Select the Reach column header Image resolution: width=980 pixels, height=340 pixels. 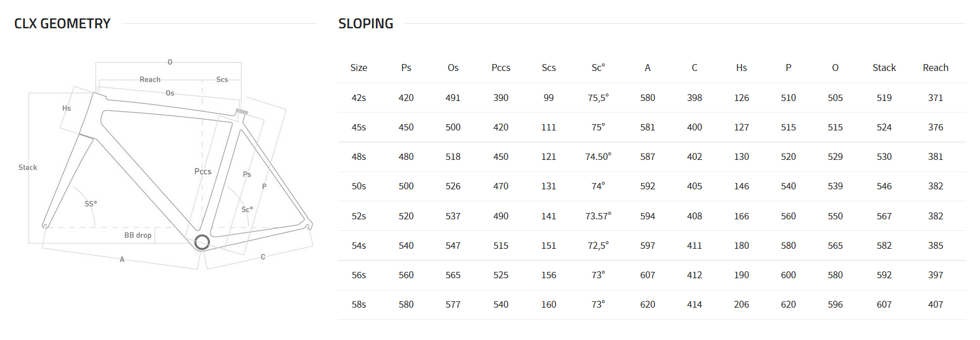click(x=935, y=68)
